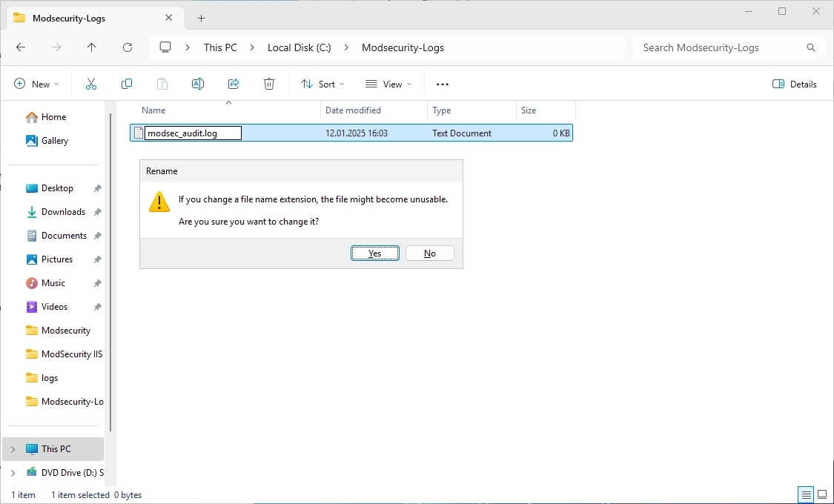
Task: Cancel extension change by clicking No
Action: click(430, 253)
